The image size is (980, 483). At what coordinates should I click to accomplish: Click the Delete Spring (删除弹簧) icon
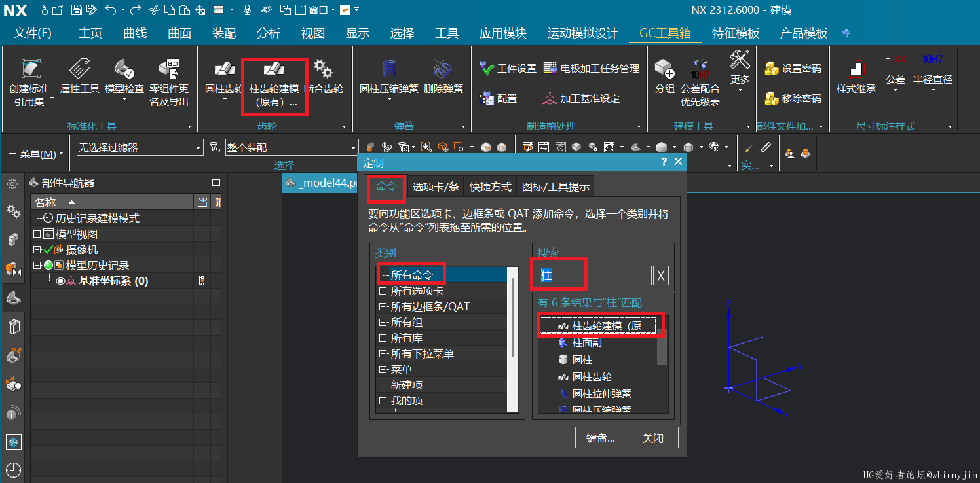pos(443,68)
